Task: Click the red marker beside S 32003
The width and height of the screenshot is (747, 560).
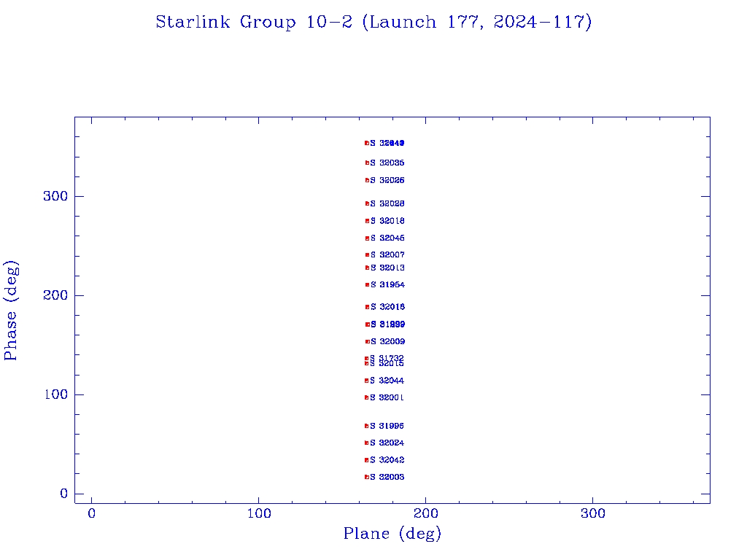Action: click(x=367, y=477)
